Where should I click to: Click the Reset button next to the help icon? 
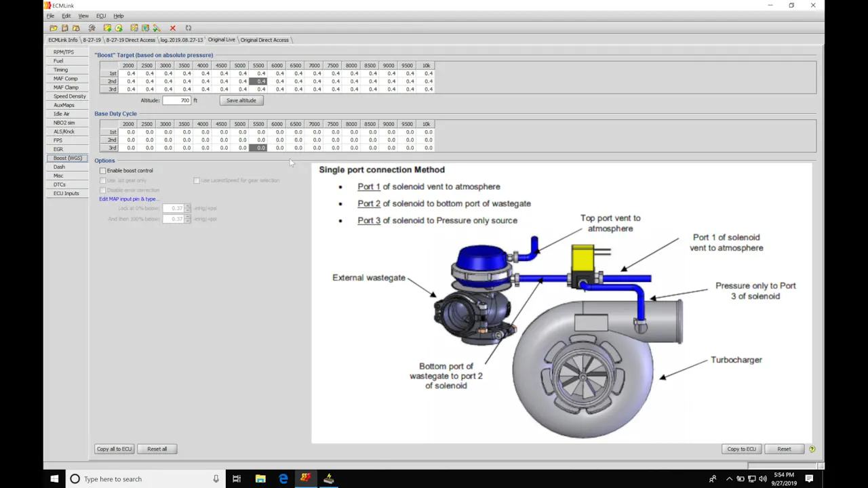(x=784, y=449)
